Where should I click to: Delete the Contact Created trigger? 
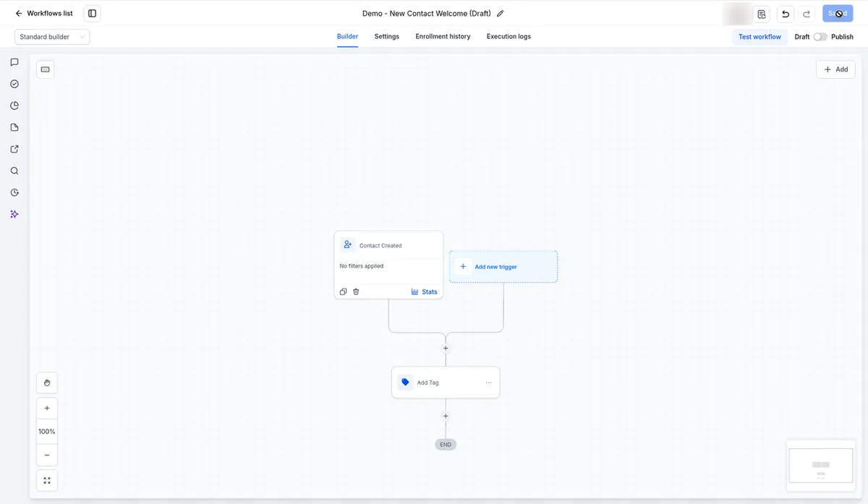click(356, 292)
